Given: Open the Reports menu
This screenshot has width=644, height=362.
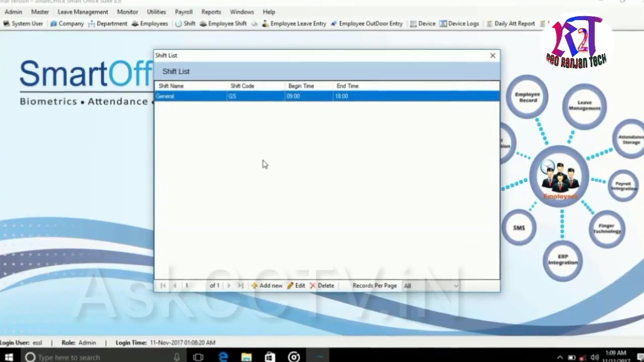Looking at the screenshot, I should [x=211, y=12].
